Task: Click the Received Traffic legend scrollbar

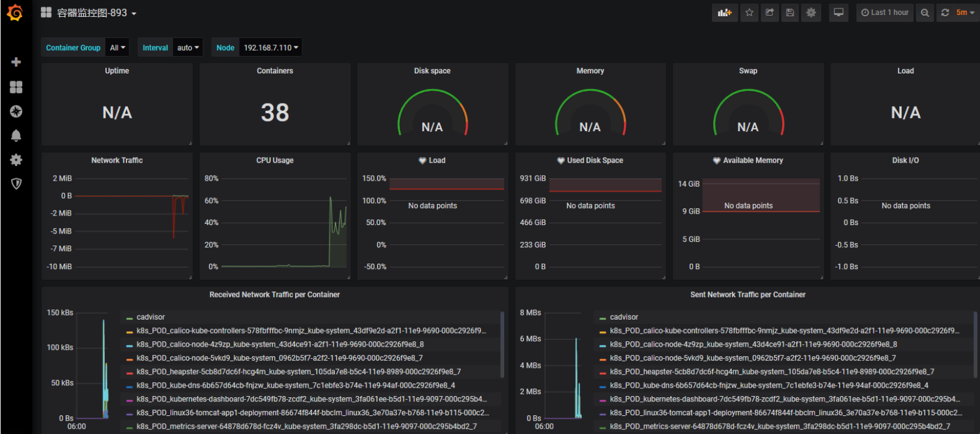Action: 502,344
